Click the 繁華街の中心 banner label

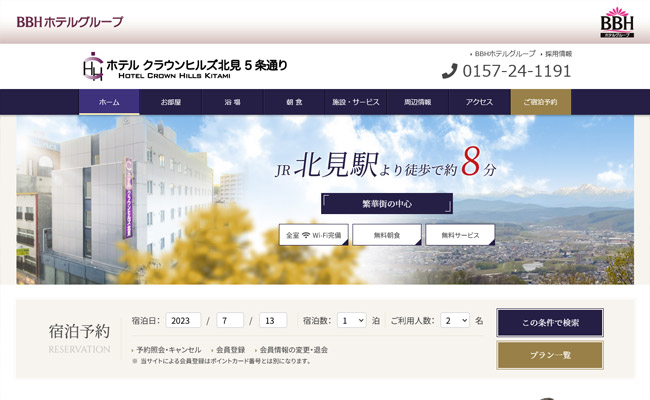387,204
